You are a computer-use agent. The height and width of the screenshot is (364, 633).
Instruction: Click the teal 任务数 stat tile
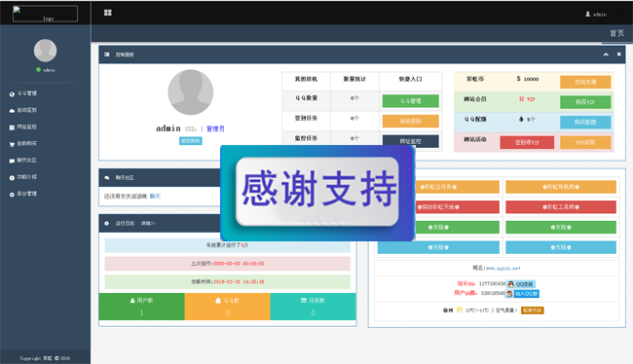[314, 307]
